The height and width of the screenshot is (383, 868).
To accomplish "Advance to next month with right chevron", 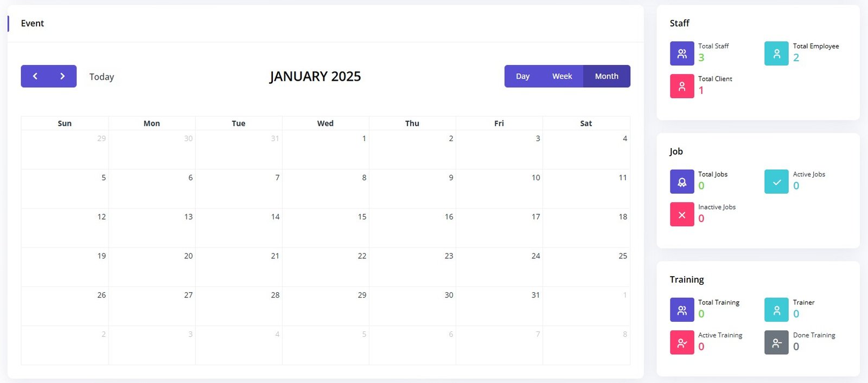I will 62,76.
